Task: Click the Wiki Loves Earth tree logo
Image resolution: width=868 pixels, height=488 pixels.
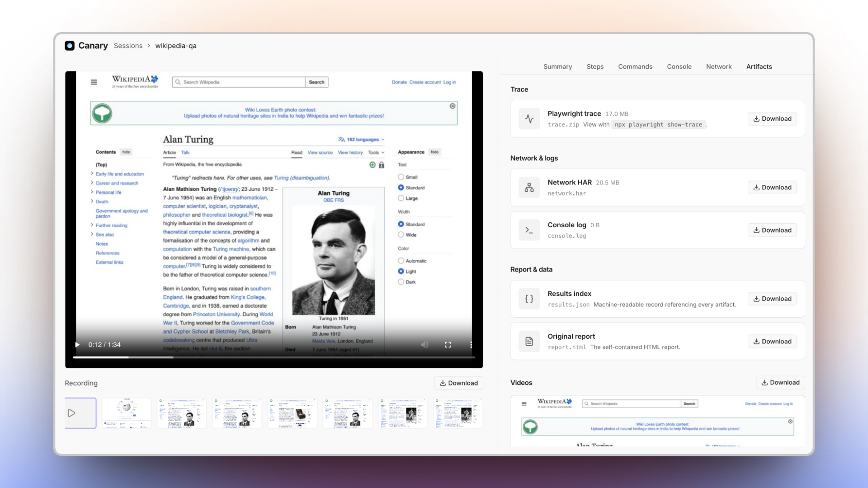Action: (x=102, y=113)
